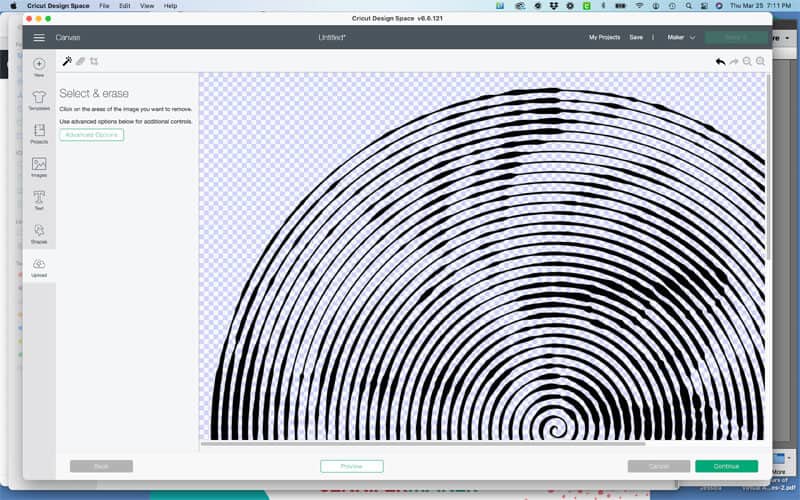
Task: Open the Images library
Action: pos(39,167)
